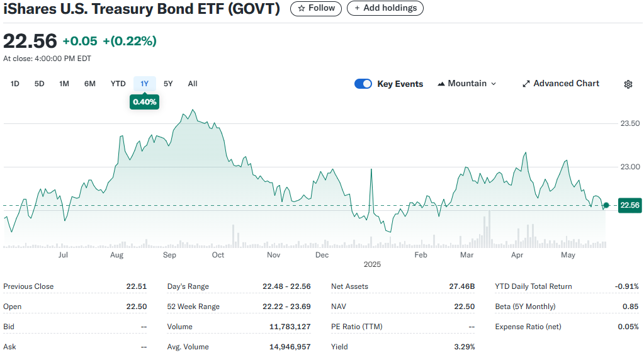Click the Expense Ratio (net) value 0.05%
The height and width of the screenshot is (355, 644).
click(628, 327)
